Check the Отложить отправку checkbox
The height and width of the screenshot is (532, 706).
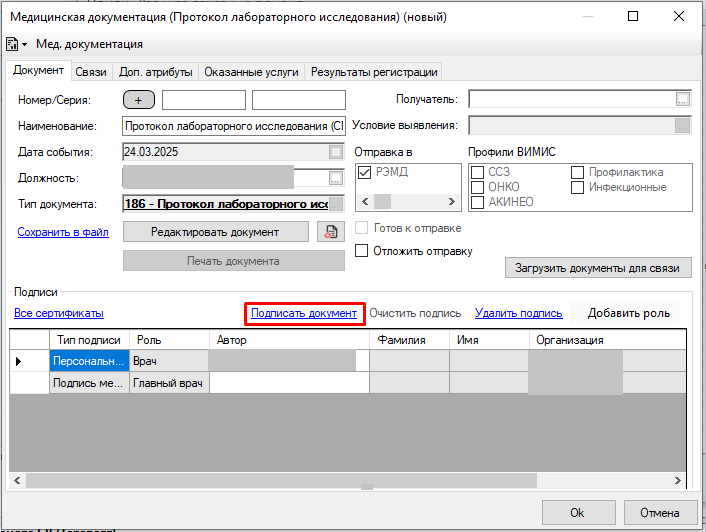(362, 251)
